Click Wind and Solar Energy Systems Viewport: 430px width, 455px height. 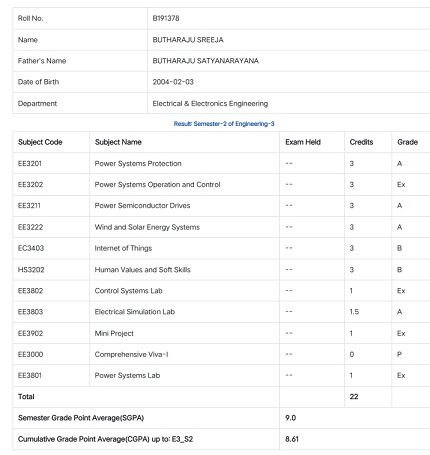(147, 227)
